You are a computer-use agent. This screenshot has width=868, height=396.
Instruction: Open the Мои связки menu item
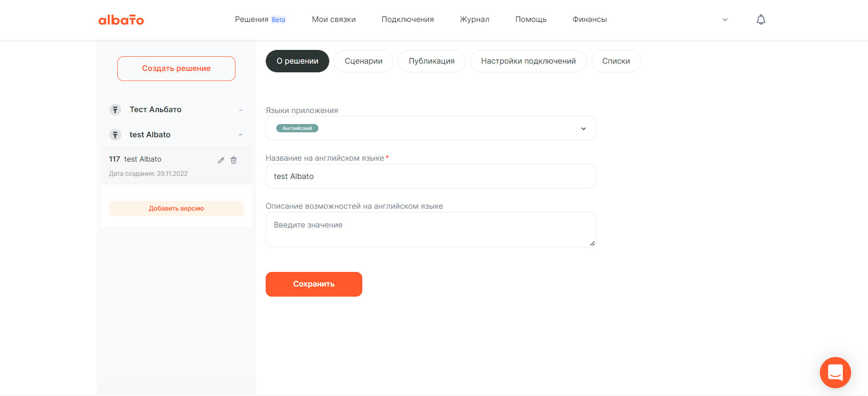[333, 20]
